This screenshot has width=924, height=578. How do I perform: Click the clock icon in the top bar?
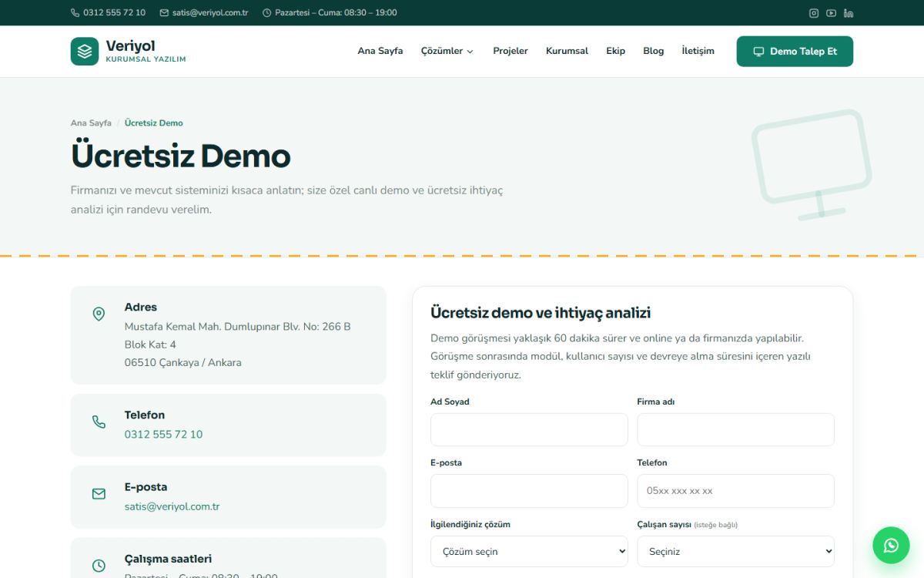coord(266,13)
